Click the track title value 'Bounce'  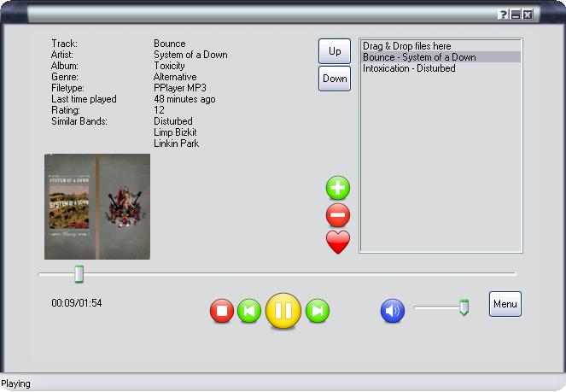170,44
